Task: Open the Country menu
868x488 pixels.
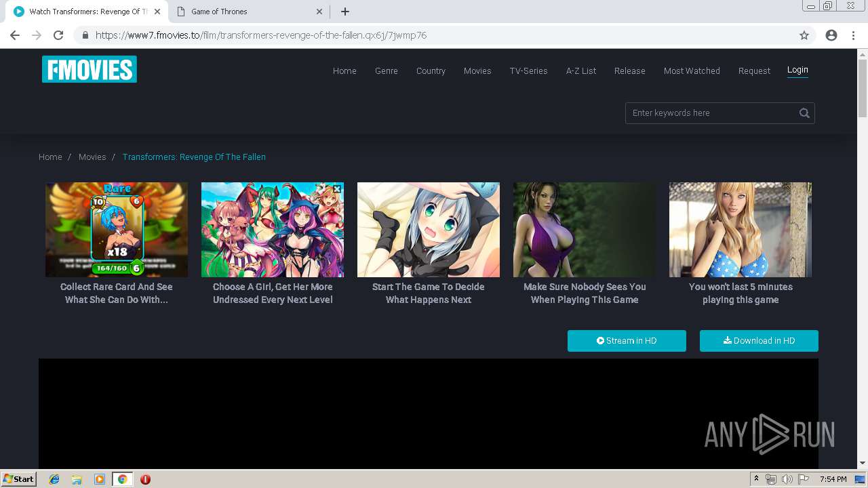Action: pyautogui.click(x=431, y=70)
